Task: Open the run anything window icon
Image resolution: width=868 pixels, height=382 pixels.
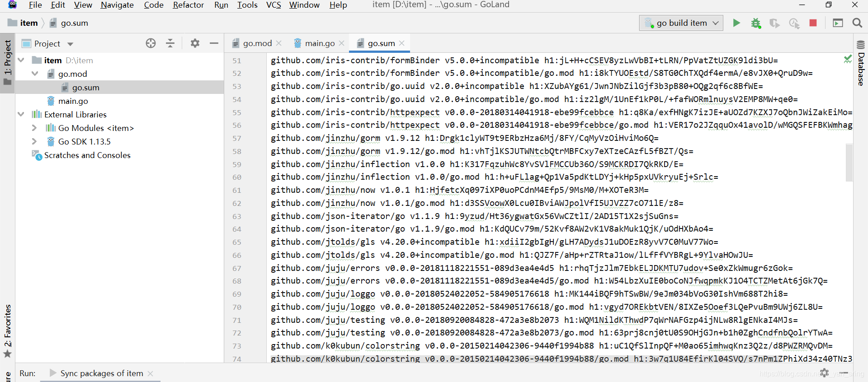Action: coord(838,23)
